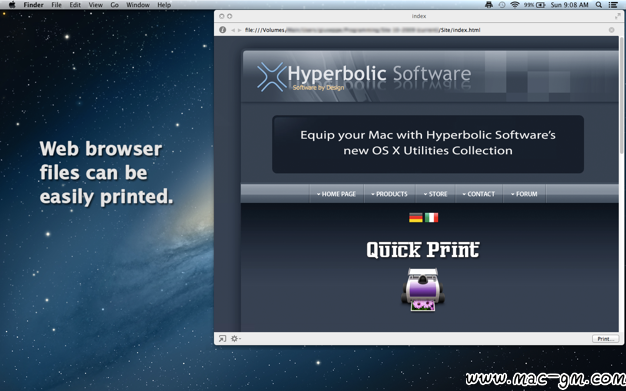This screenshot has height=391, width=626.
Task: Open the Notification Center list icon
Action: click(613, 5)
